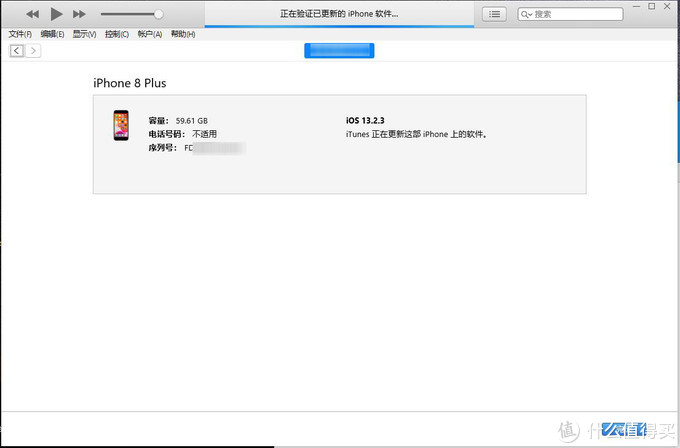
Task: Select the phone number value 不适用
Action: [204, 134]
